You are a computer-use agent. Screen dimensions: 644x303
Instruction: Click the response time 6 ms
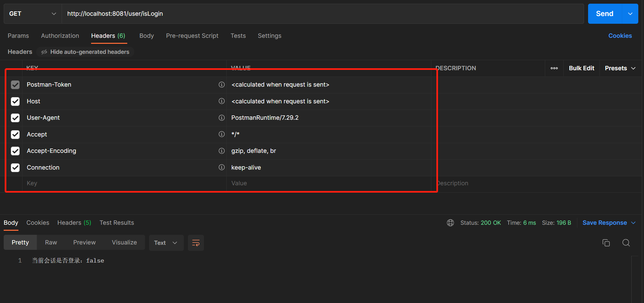[521, 223]
